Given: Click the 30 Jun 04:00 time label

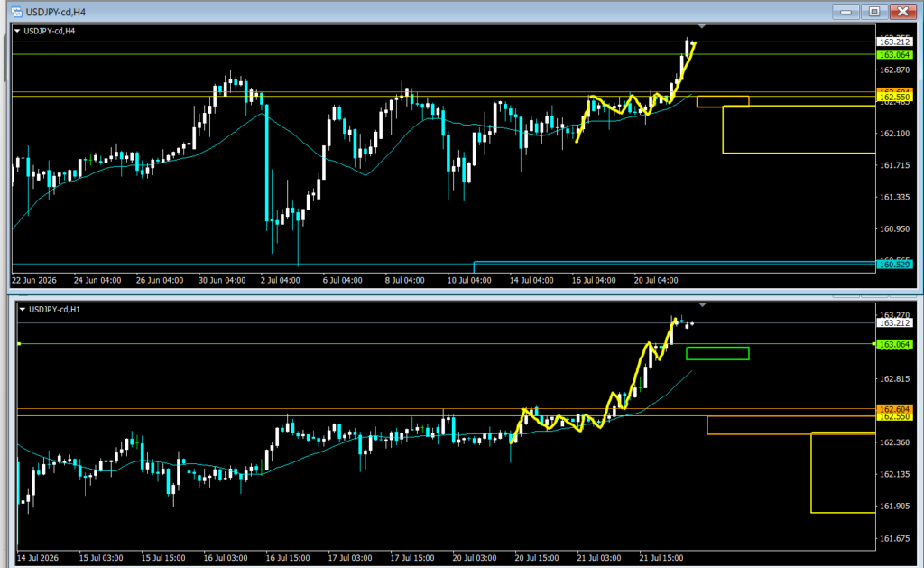Looking at the screenshot, I should (x=222, y=280).
